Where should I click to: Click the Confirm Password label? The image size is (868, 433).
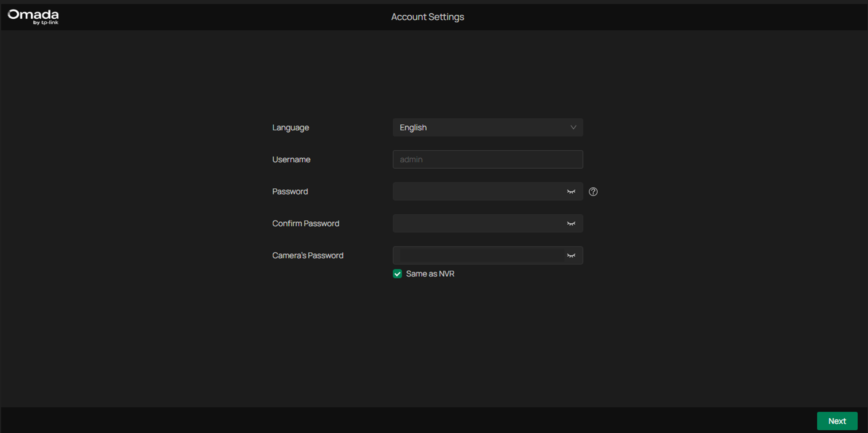tap(306, 223)
